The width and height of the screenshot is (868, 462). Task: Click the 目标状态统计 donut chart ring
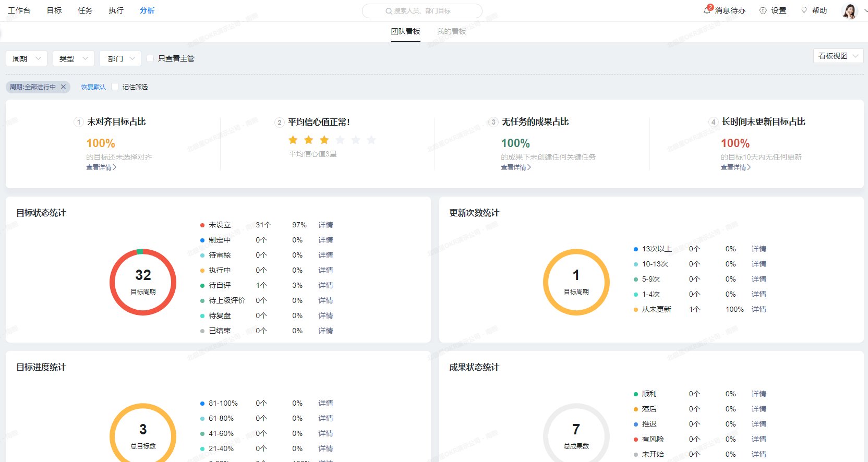click(x=112, y=282)
